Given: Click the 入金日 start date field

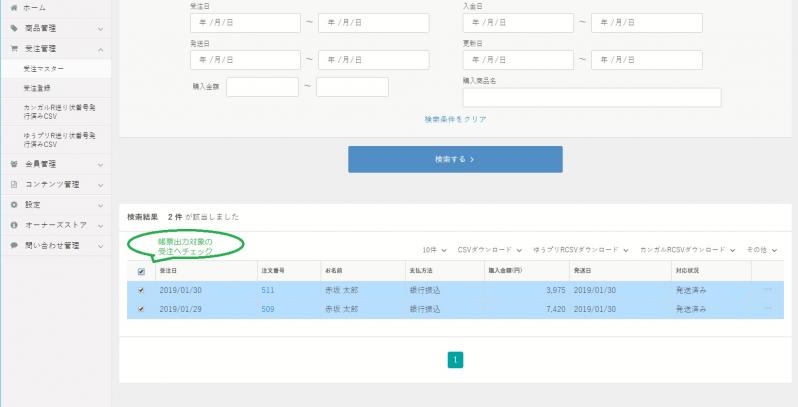Looking at the screenshot, I should (518, 23).
